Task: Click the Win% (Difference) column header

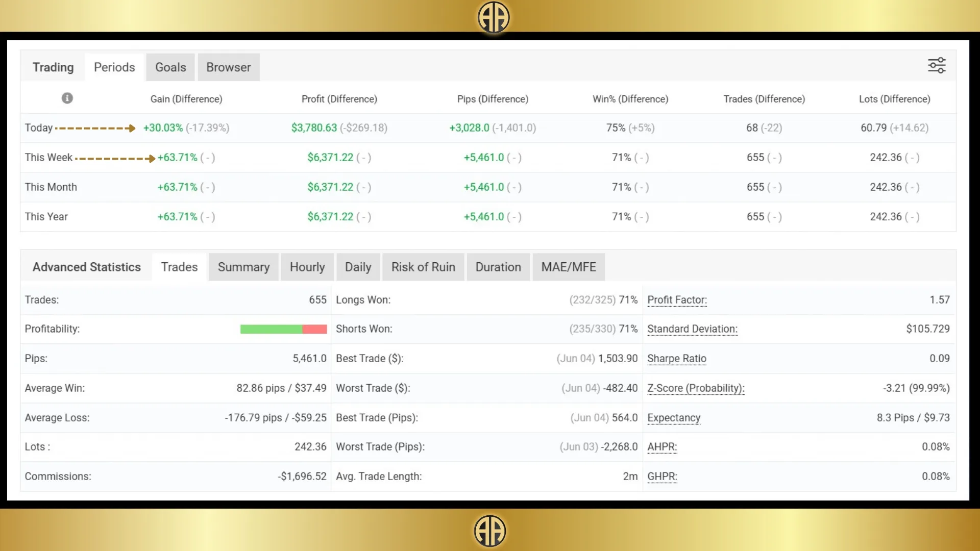Action: [630, 99]
